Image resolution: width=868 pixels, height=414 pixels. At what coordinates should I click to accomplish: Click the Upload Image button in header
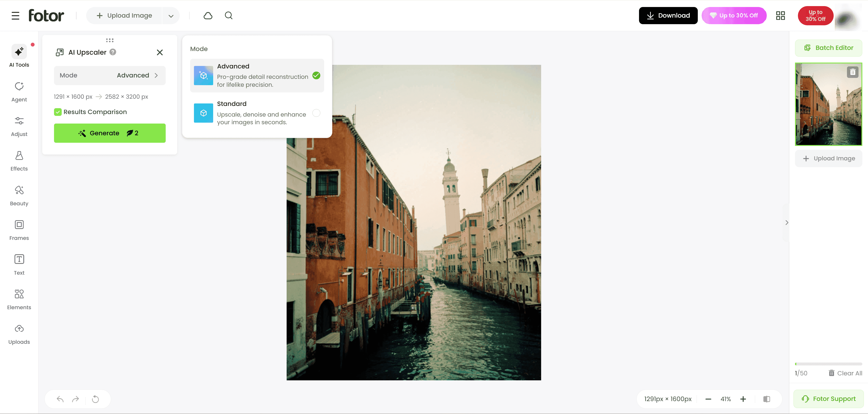[x=124, y=16]
